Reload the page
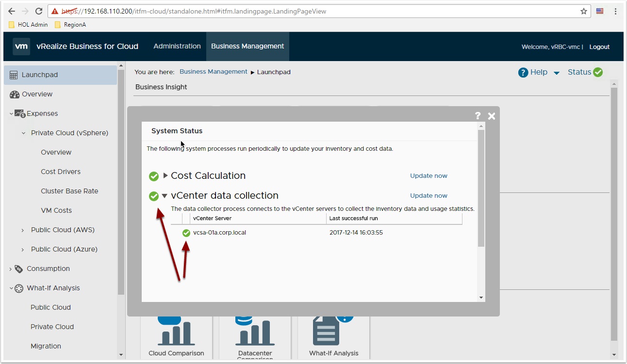Image resolution: width=627 pixels, height=364 pixels. 39,11
